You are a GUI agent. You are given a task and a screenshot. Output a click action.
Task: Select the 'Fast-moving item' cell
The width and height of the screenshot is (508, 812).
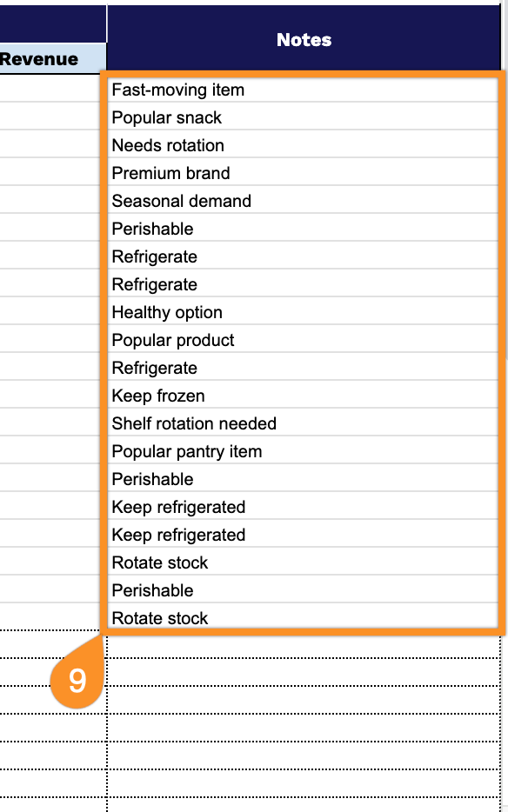304,90
